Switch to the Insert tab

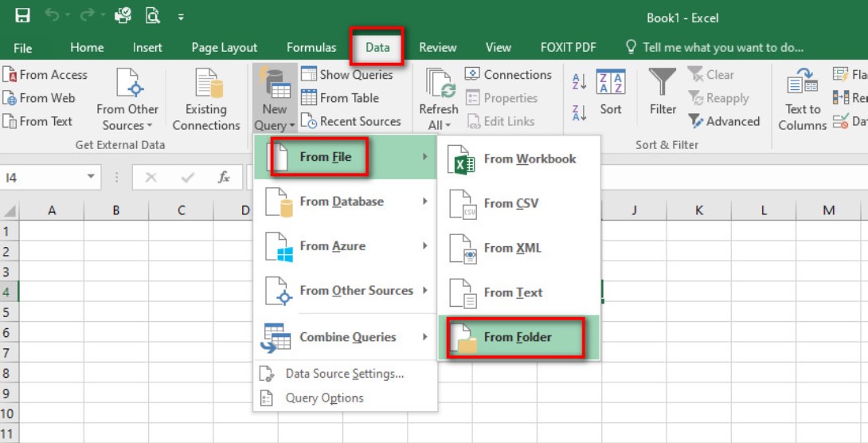click(147, 48)
